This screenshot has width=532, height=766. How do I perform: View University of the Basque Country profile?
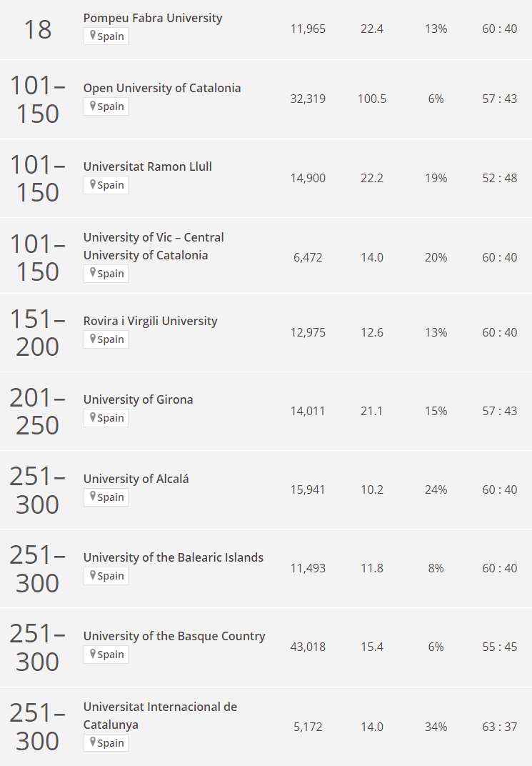click(174, 636)
